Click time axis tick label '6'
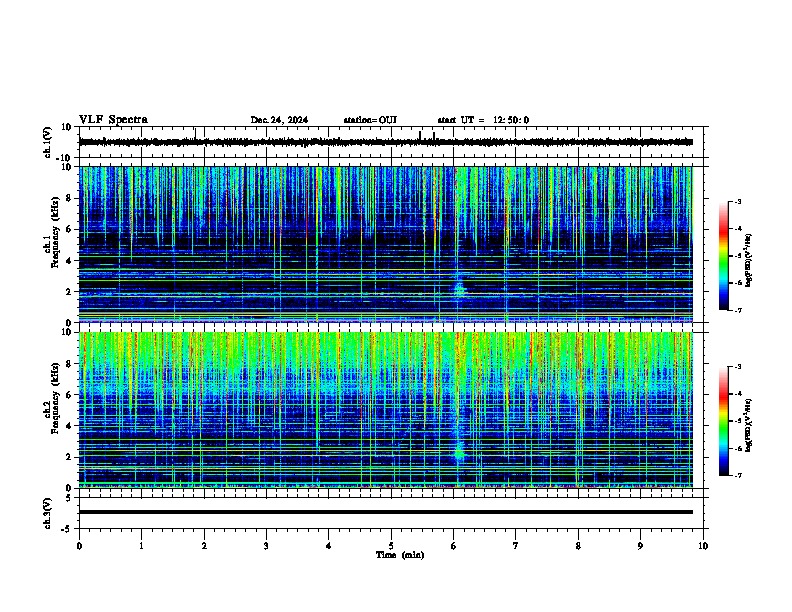This screenshot has height=612, width=792. (454, 546)
